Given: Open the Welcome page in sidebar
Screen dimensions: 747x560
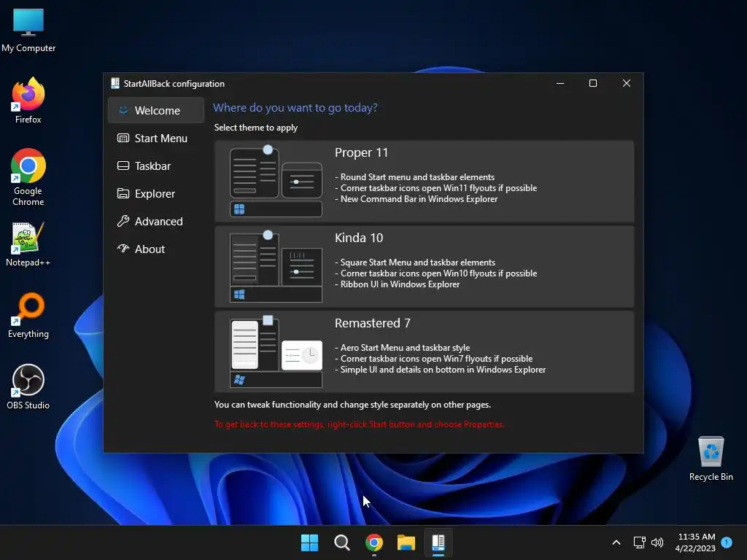Looking at the screenshot, I should coord(156,111).
